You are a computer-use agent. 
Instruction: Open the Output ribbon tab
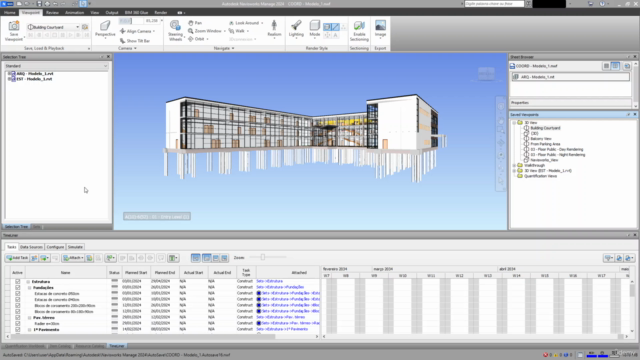click(112, 13)
